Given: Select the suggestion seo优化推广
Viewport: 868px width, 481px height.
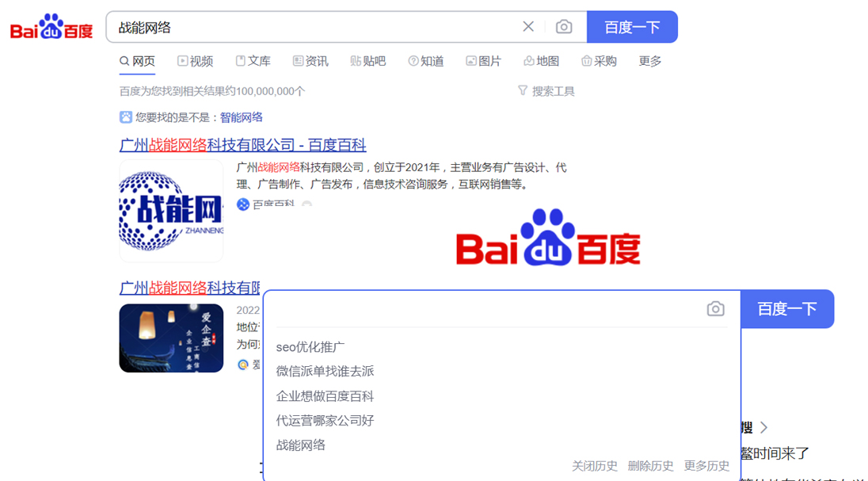Looking at the screenshot, I should pyautogui.click(x=310, y=347).
